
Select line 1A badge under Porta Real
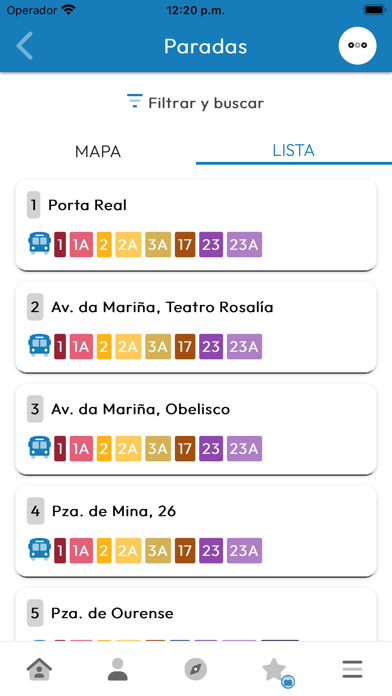(81, 244)
